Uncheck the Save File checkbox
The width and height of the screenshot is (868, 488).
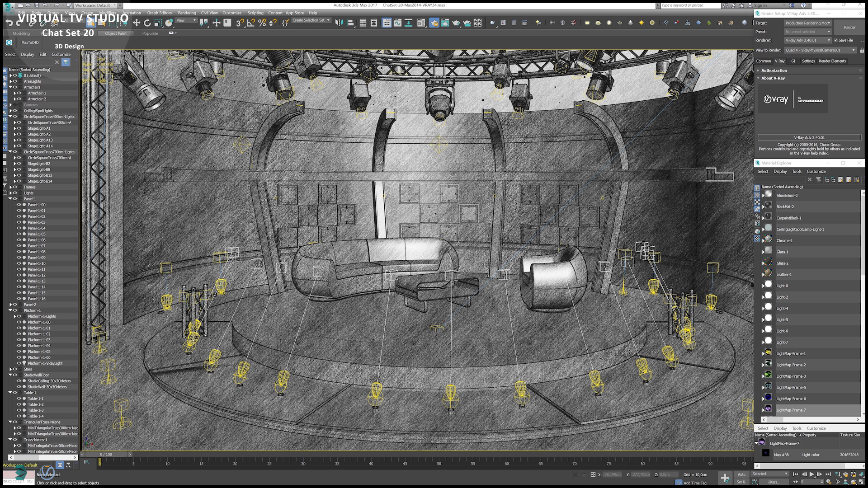click(836, 40)
